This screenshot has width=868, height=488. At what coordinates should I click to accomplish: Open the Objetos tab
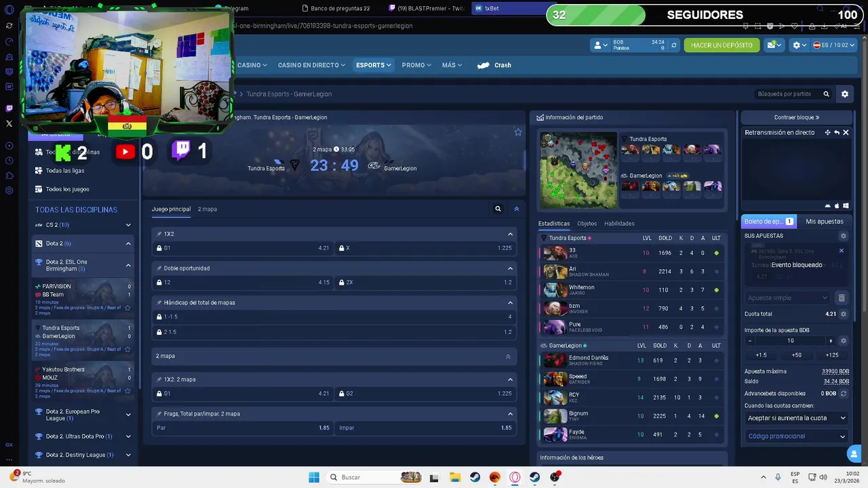pyautogui.click(x=587, y=223)
